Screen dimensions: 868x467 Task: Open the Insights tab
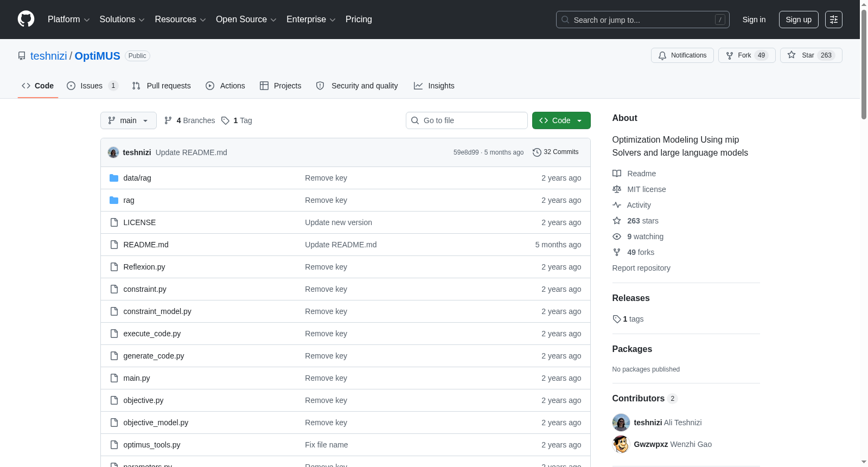434,86
